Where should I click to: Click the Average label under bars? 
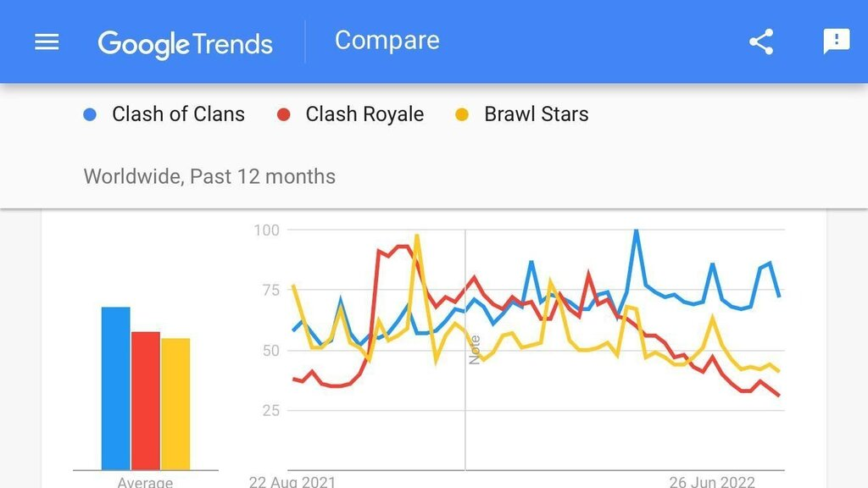tap(145, 482)
